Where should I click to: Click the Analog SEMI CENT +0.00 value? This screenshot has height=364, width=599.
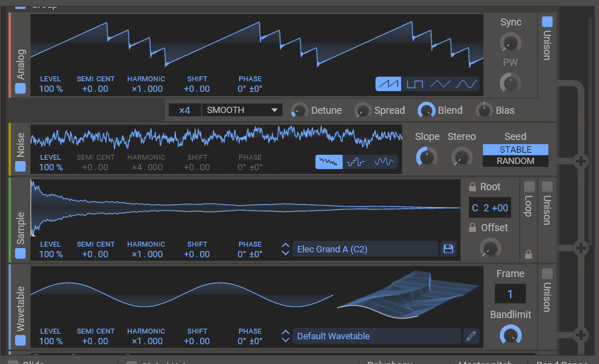pos(95,88)
